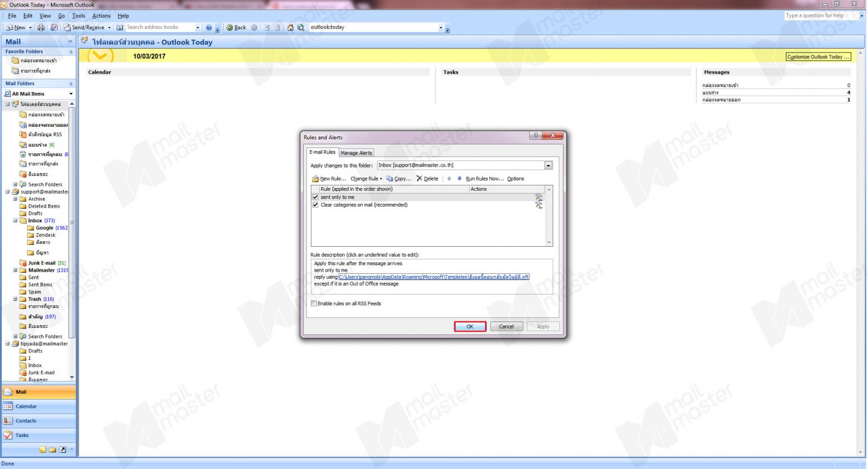This screenshot has width=868, height=469.
Task: Open the Junk E-mail [31] folder
Action: click(42, 263)
